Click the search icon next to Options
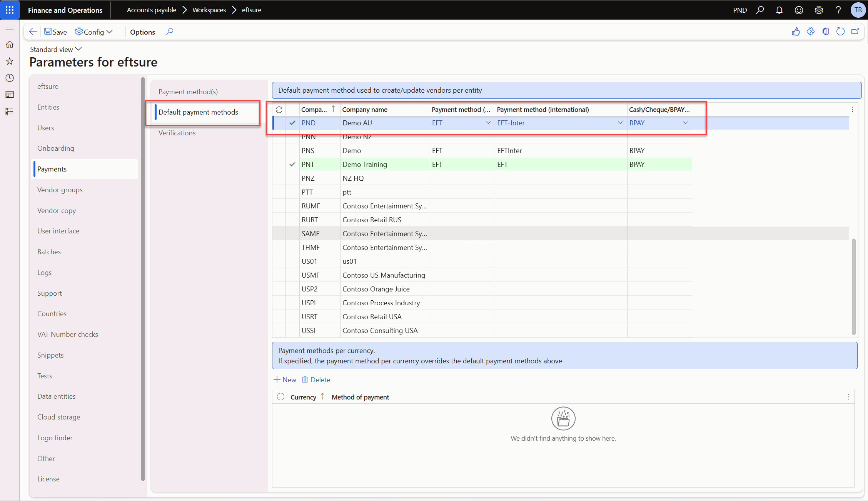868x501 pixels. click(x=170, y=32)
